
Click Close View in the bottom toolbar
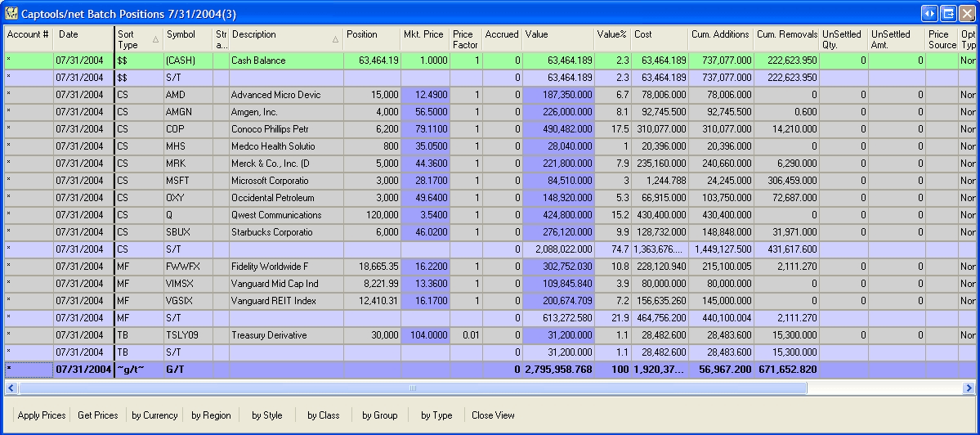pos(493,415)
